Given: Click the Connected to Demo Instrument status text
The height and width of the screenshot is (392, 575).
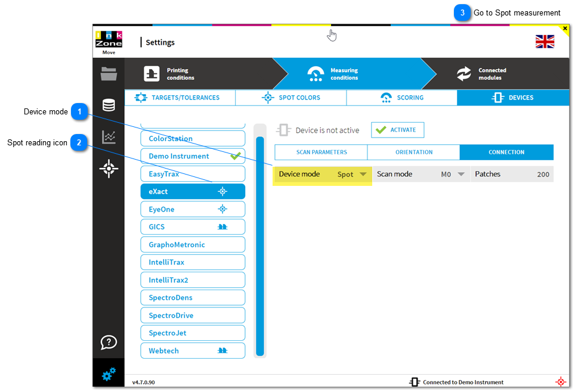Looking at the screenshot, I should point(463,382).
